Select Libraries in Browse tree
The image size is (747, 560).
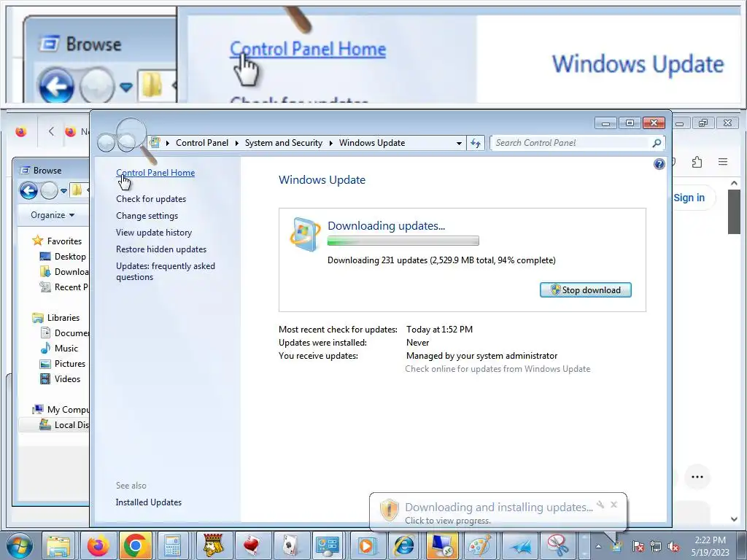pyautogui.click(x=56, y=318)
